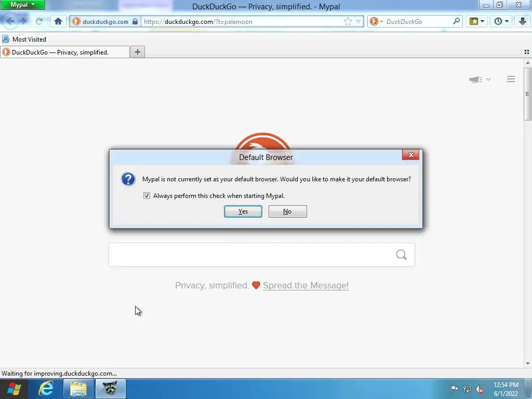This screenshot has height=399, width=532.
Task: Click No in Default Browser dialog
Action: (x=287, y=211)
